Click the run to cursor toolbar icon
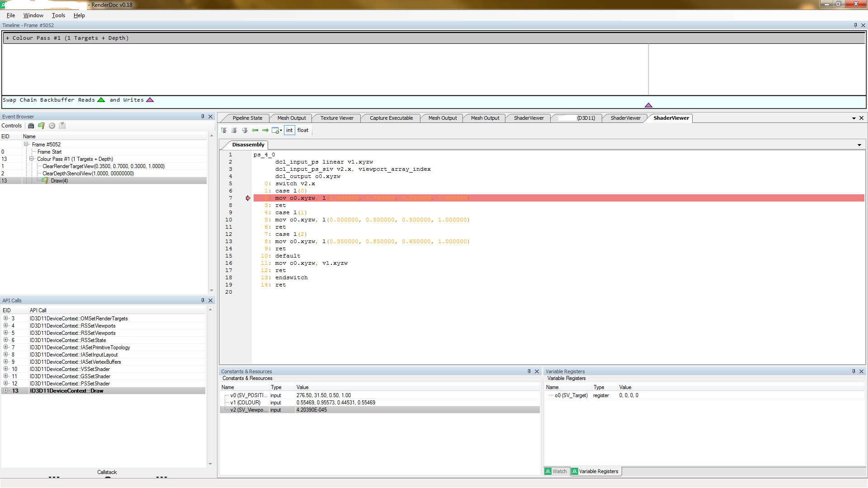Image resolution: width=868 pixels, height=488 pixels. [x=245, y=130]
